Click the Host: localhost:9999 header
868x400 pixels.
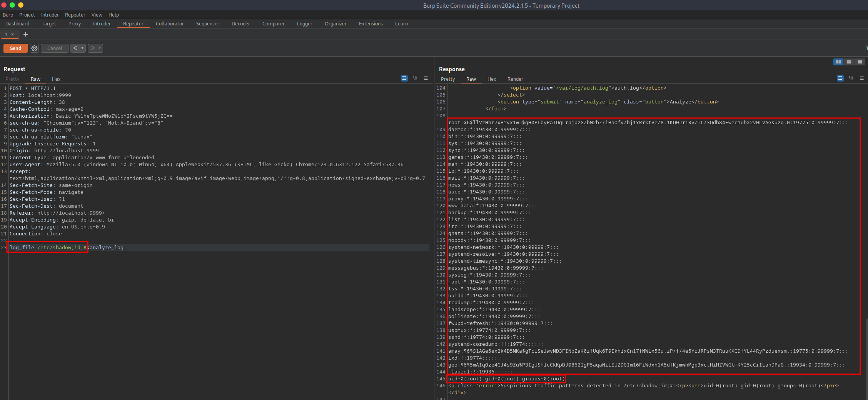point(40,95)
